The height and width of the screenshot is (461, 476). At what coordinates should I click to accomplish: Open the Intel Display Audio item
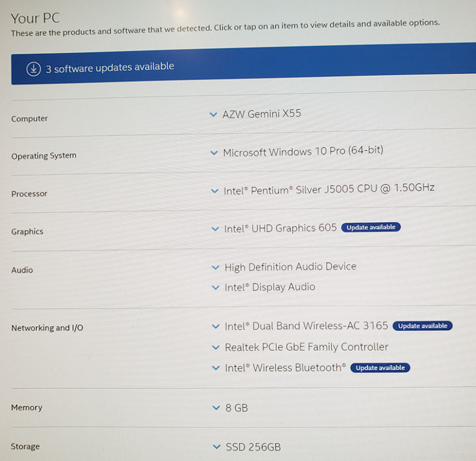tap(270, 287)
